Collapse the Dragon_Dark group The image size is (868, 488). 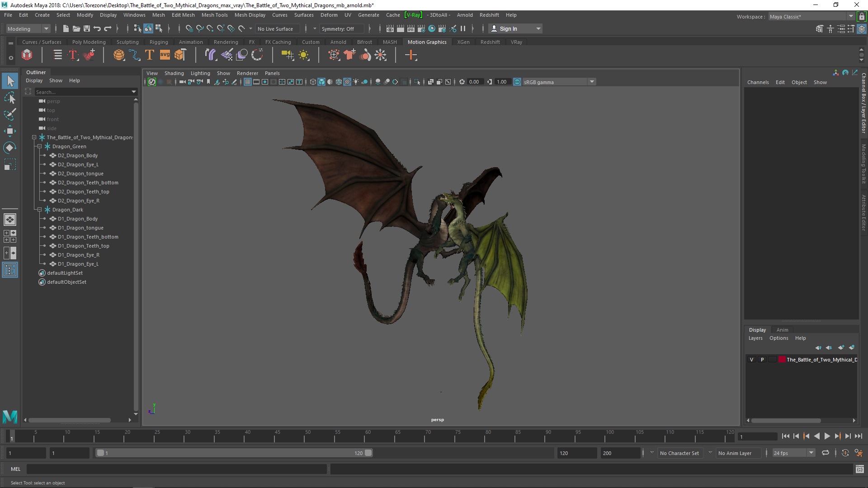click(x=40, y=210)
